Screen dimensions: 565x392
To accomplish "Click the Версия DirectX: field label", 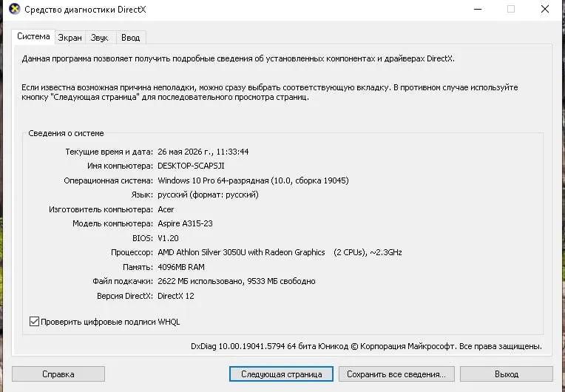I will pyautogui.click(x=125, y=296).
